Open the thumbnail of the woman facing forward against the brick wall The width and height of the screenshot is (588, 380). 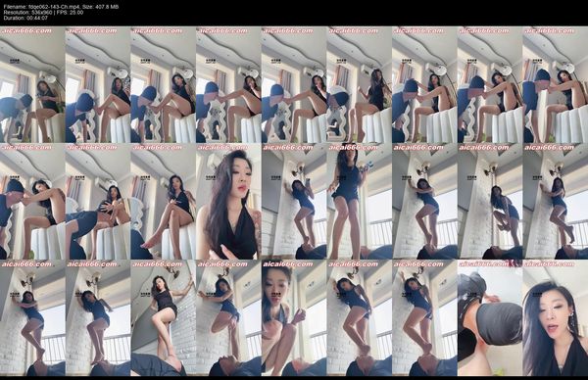tap(163, 318)
